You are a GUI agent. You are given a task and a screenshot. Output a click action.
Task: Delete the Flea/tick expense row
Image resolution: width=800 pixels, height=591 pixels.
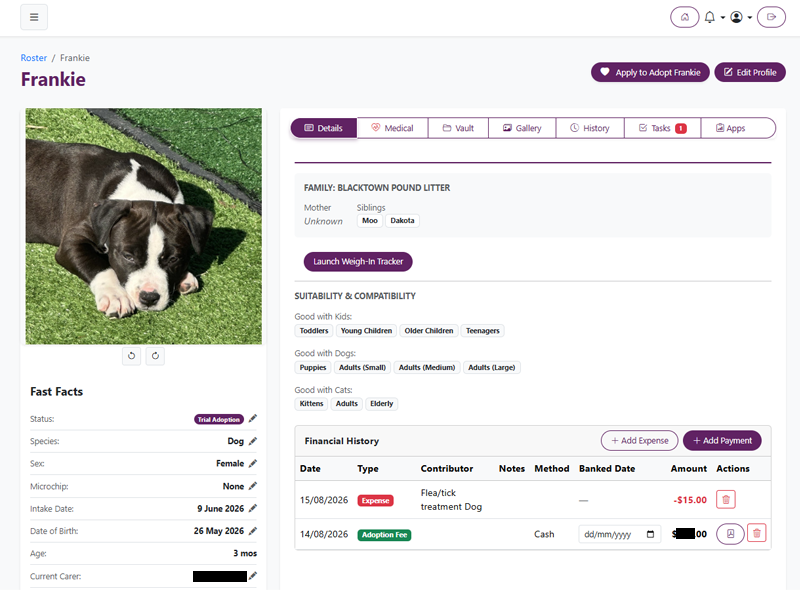pyautogui.click(x=726, y=500)
